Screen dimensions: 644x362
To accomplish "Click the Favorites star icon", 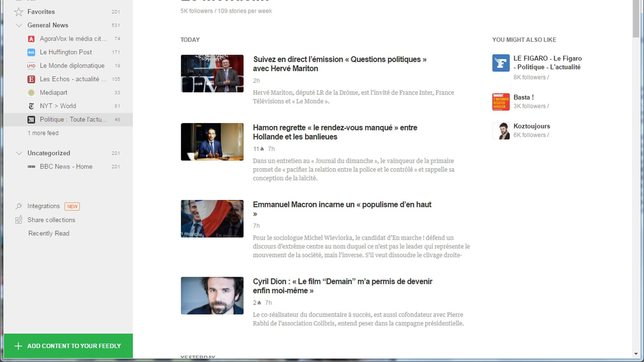I will (x=19, y=12).
